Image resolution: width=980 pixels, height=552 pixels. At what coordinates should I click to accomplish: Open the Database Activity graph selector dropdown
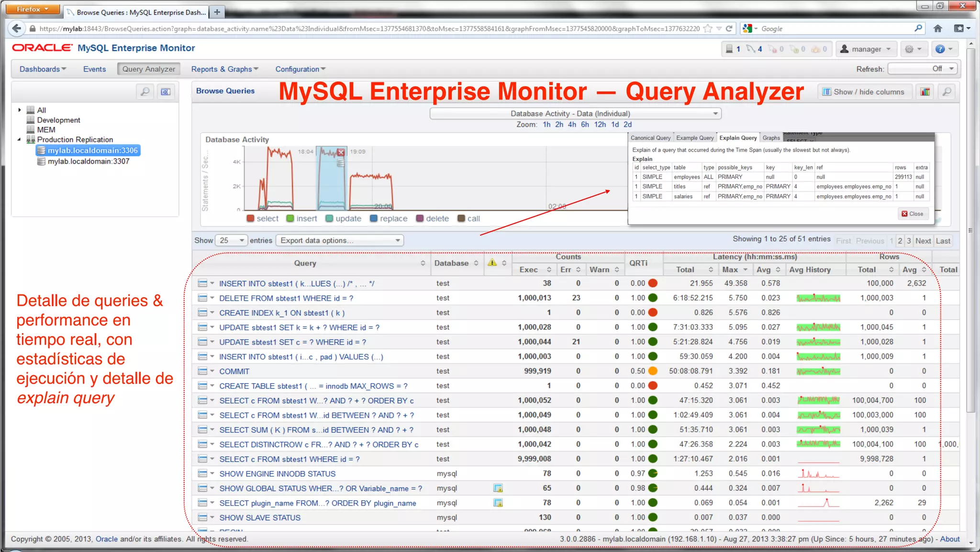click(x=575, y=113)
